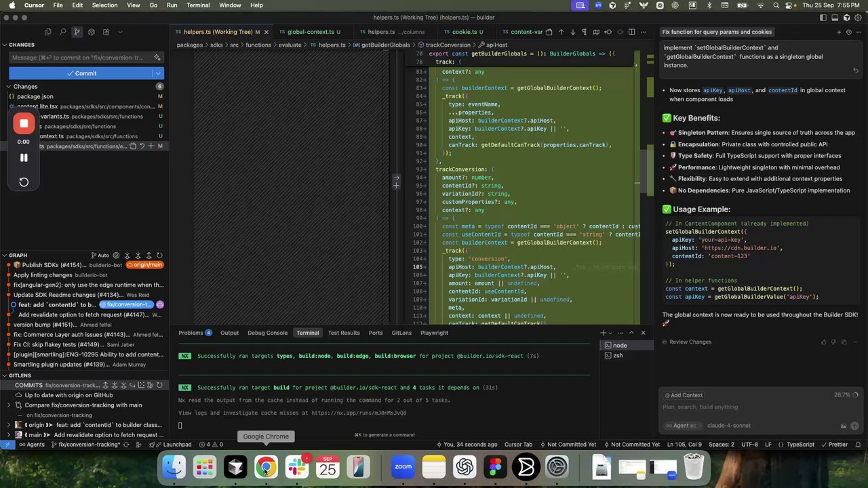Click the refresh icon in Graph header

tap(159, 256)
